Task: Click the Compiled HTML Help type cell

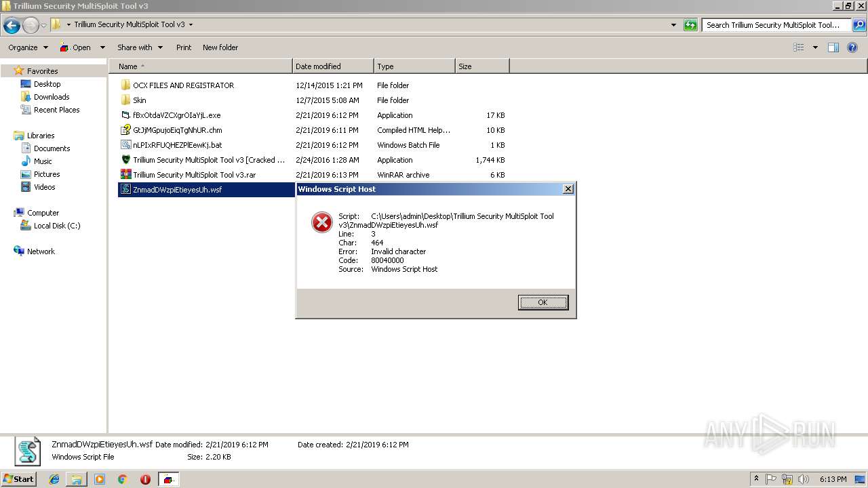Action: [x=414, y=130]
